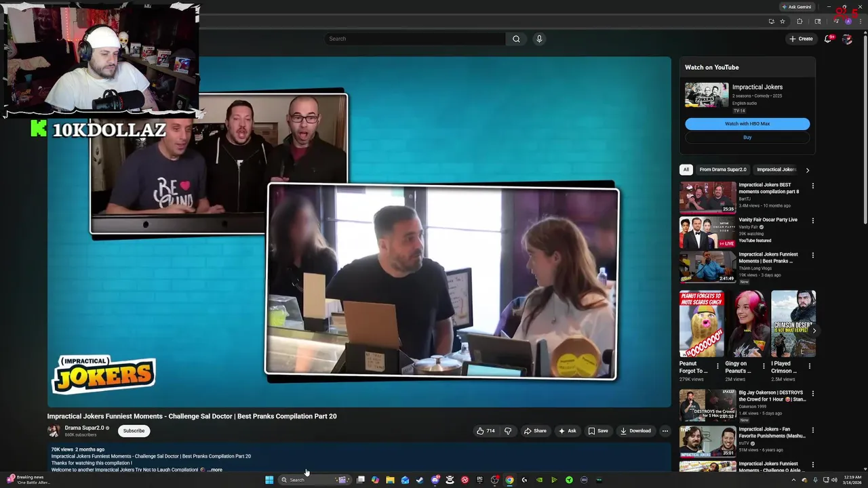Open Gingy on Peanut's short thumbnail
The height and width of the screenshot is (488, 868).
click(x=747, y=324)
